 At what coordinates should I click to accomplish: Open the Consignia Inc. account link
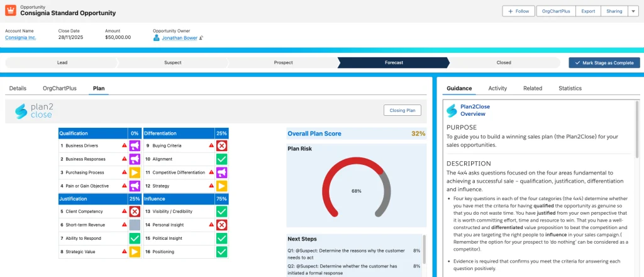(21, 38)
